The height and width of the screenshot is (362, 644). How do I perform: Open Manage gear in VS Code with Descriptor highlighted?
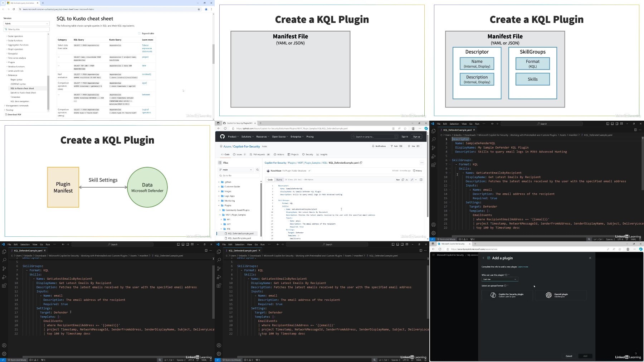click(x=434, y=233)
